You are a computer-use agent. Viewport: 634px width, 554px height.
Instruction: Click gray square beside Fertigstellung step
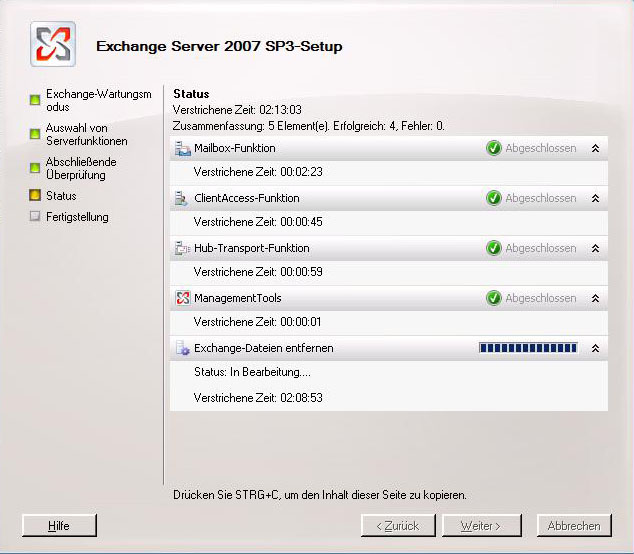[35, 216]
